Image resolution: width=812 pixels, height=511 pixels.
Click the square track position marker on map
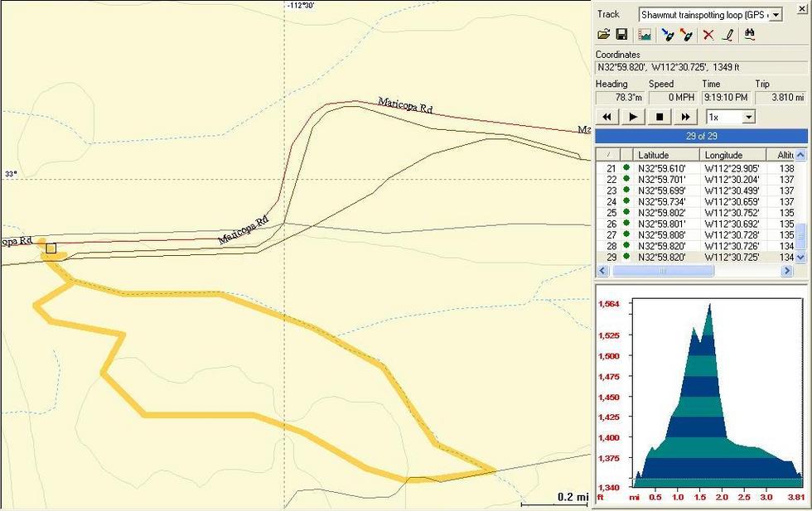(51, 248)
